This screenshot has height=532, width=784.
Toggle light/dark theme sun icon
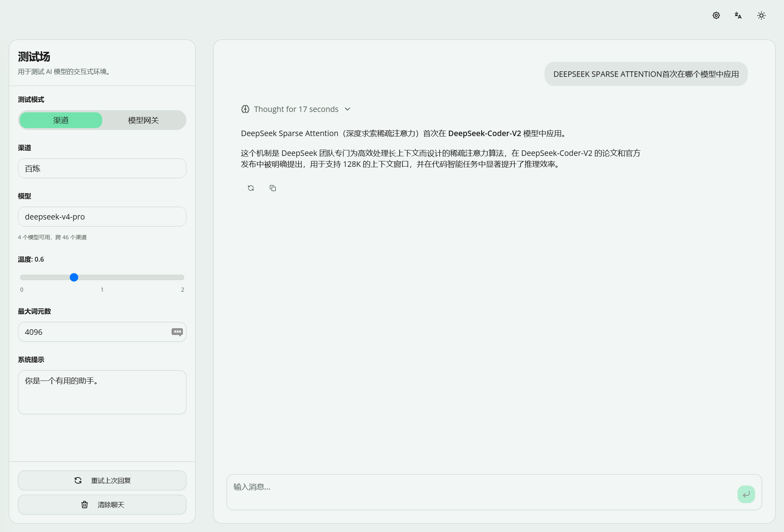click(761, 15)
